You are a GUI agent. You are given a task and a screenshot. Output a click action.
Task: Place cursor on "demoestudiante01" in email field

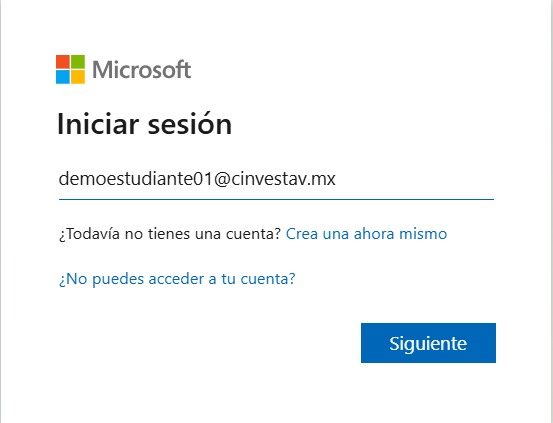[136, 179]
